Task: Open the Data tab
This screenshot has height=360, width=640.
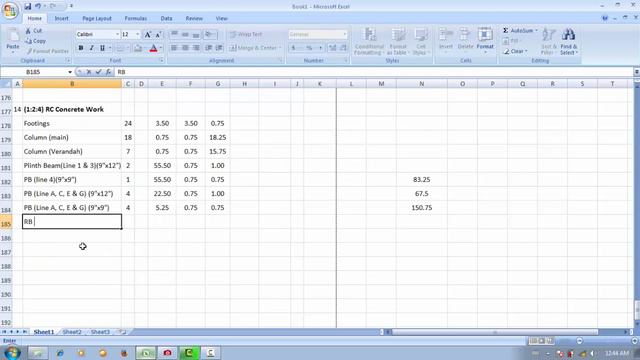Action: (x=166, y=18)
